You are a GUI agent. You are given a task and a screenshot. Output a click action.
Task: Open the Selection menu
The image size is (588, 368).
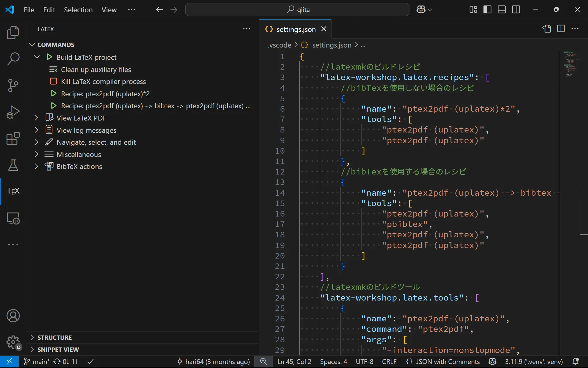78,10
